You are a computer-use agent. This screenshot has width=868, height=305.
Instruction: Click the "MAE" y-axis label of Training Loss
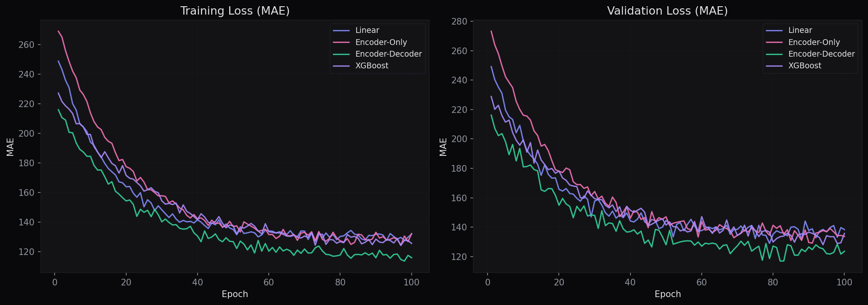click(x=10, y=147)
